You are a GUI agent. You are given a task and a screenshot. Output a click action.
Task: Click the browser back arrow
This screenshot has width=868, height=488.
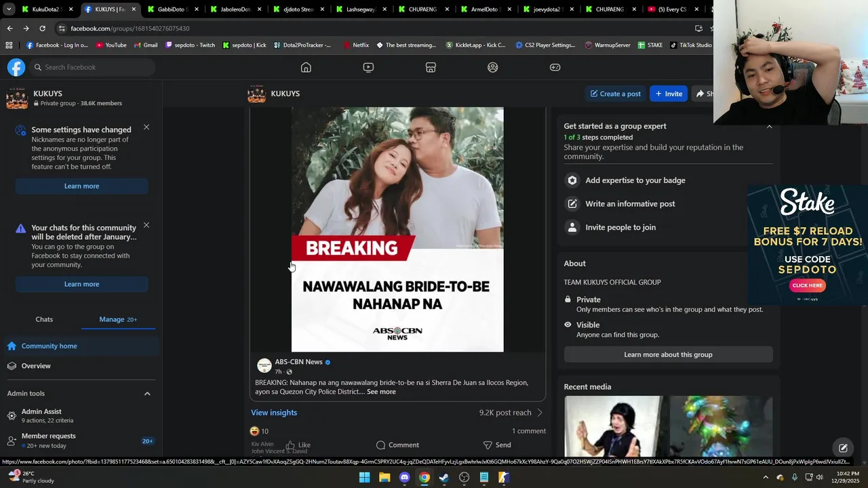[9, 28]
